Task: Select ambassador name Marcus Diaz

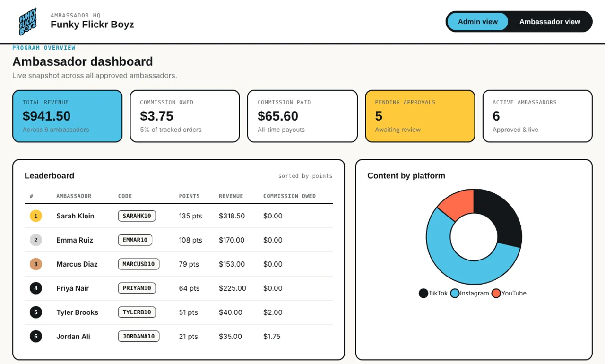Action: (77, 264)
